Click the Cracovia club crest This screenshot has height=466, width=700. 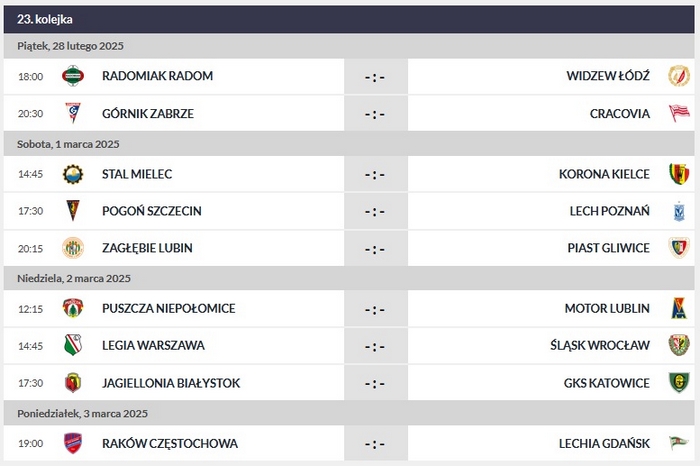679,113
